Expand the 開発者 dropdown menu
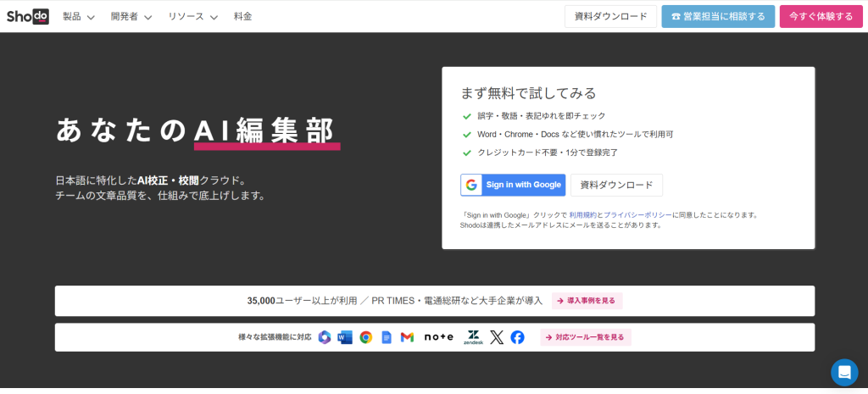Image resolution: width=868 pixels, height=394 pixels. click(131, 16)
